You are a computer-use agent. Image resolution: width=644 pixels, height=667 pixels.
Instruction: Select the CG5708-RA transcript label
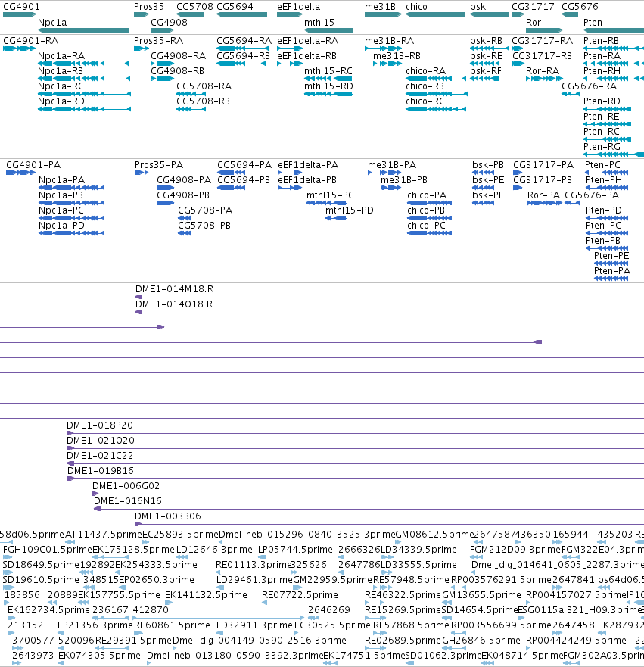tap(204, 86)
